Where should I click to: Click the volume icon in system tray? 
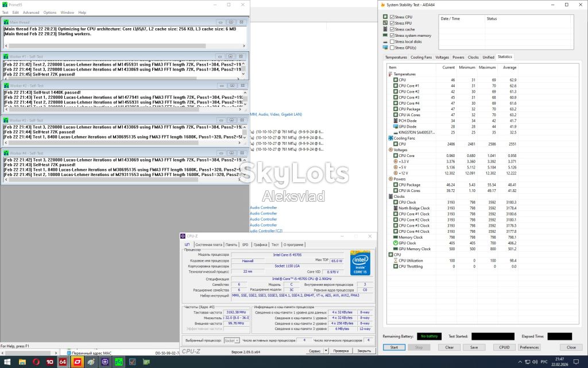[535, 362]
